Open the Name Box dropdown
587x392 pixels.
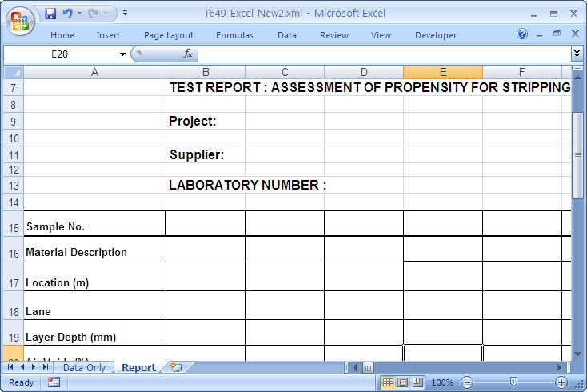click(122, 54)
